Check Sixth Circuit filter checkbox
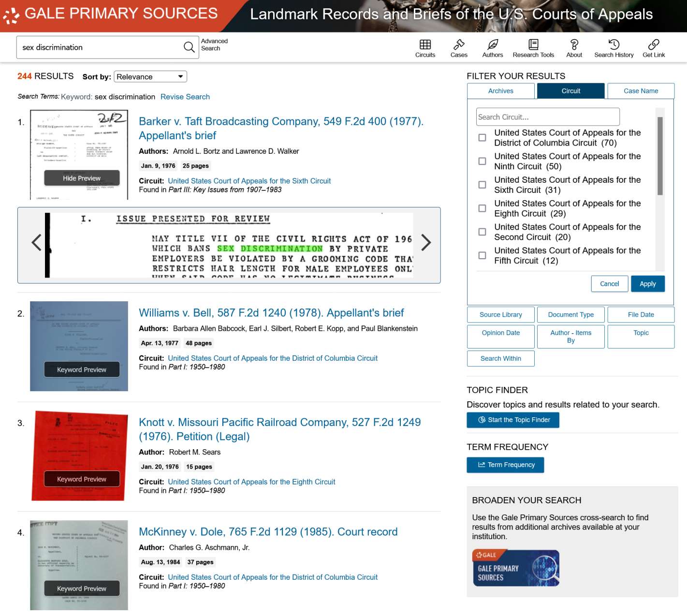 click(482, 185)
